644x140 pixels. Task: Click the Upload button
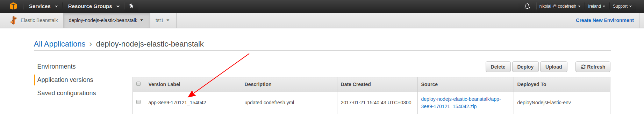pyautogui.click(x=553, y=67)
